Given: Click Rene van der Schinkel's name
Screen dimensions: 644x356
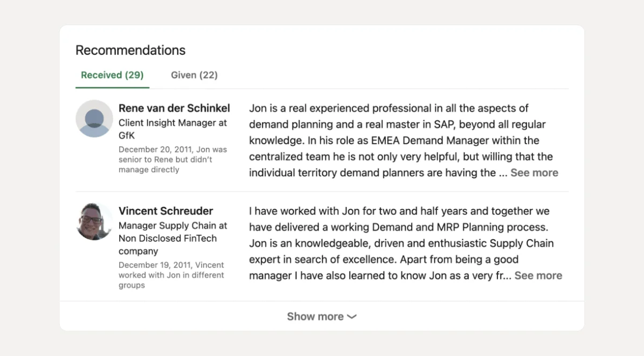Looking at the screenshot, I should (x=173, y=108).
